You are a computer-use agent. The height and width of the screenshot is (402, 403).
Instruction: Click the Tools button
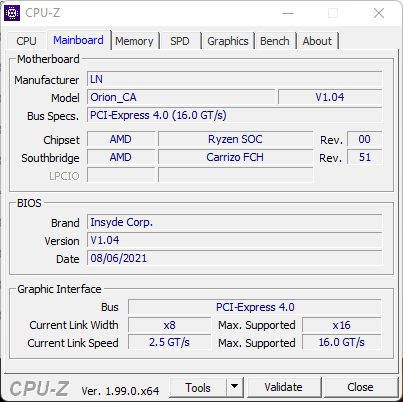click(x=198, y=387)
